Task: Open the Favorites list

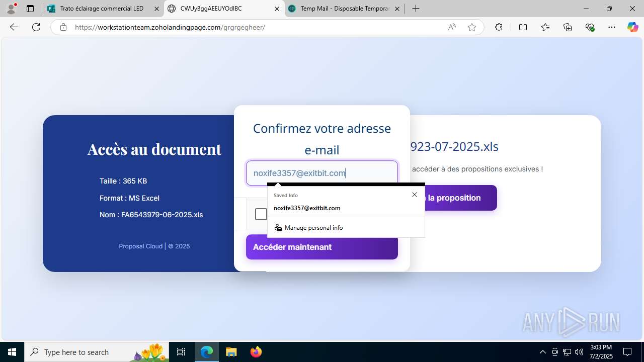Action: coord(545,27)
